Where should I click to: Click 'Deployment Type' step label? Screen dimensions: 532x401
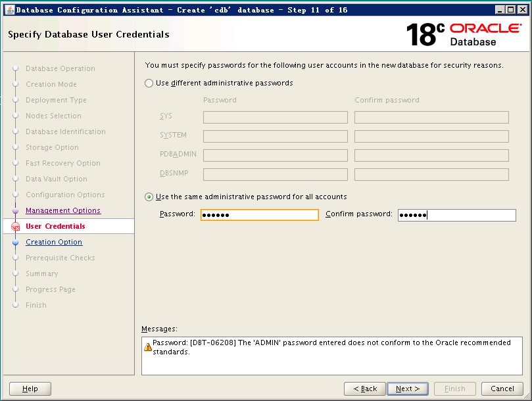point(56,100)
